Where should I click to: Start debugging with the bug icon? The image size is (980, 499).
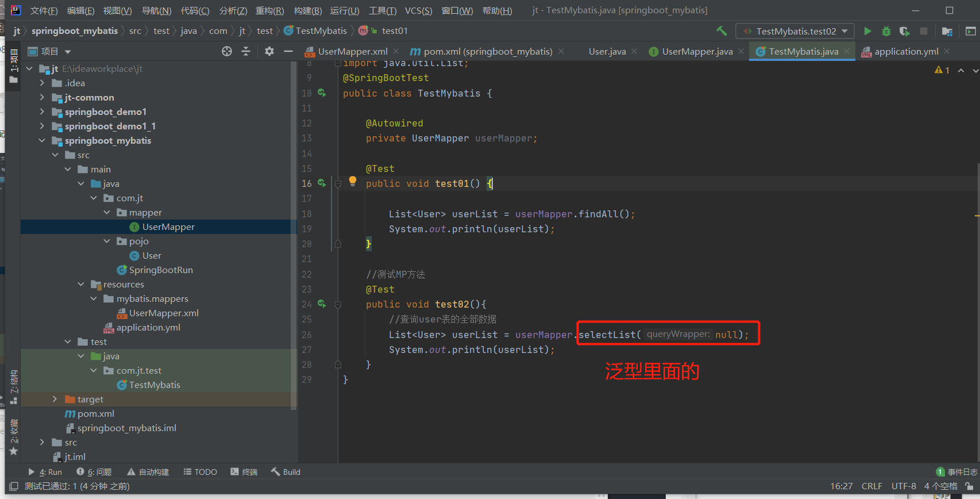(886, 31)
